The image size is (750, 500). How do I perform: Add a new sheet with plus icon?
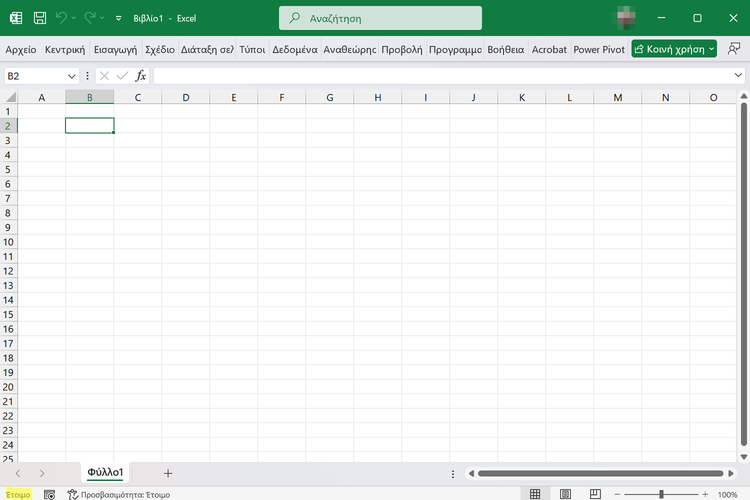pyautogui.click(x=168, y=473)
